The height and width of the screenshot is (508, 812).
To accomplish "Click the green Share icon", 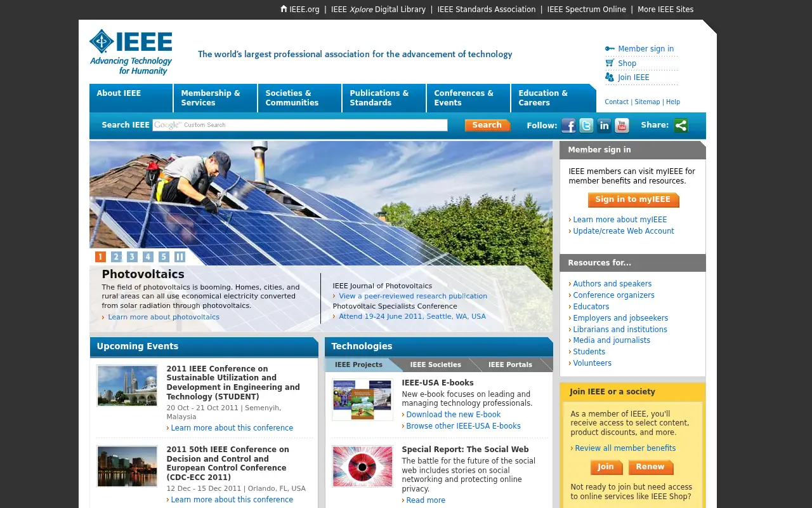I will pos(681,126).
